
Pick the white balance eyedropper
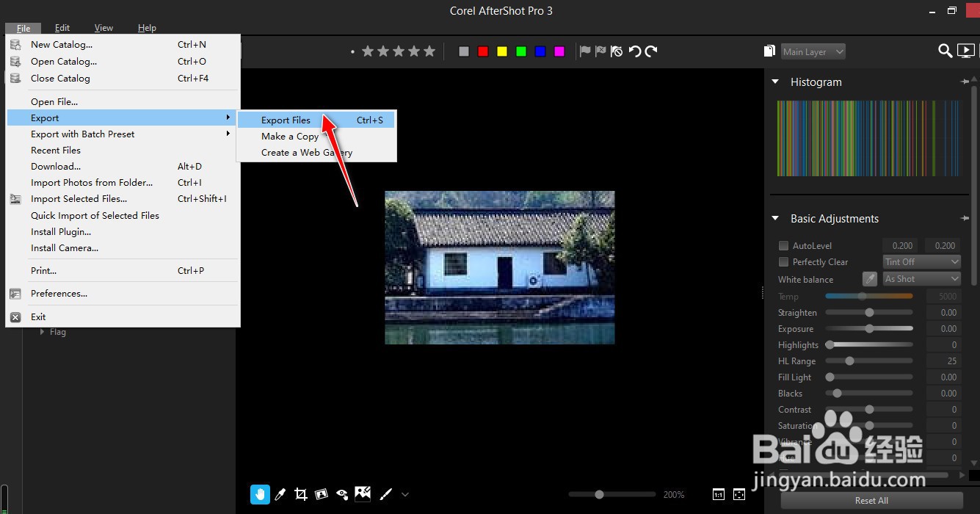[869, 279]
